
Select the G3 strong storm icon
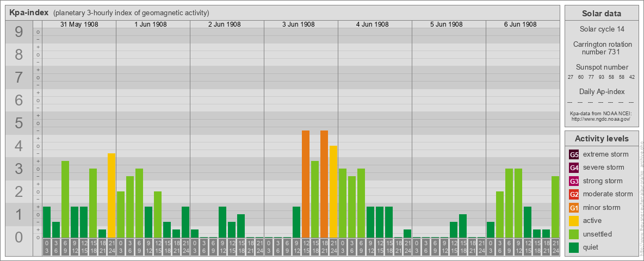pyautogui.click(x=574, y=181)
